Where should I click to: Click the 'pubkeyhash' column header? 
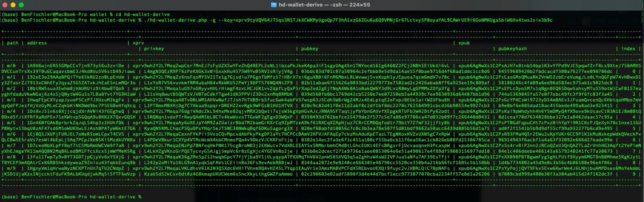pos(512,48)
